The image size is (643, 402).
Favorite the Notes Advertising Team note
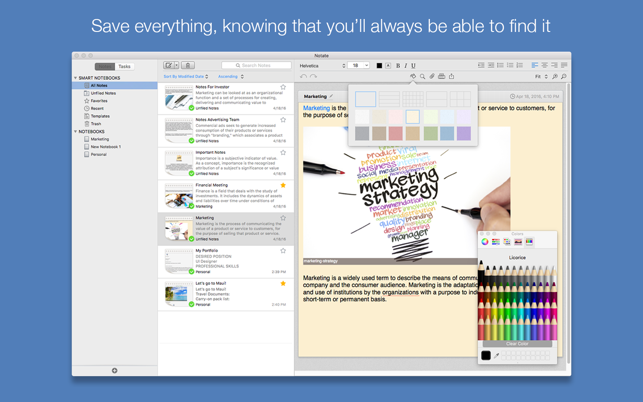click(x=283, y=120)
